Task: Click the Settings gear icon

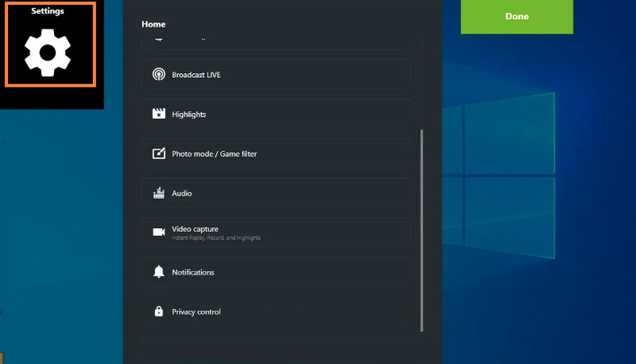Action: click(48, 52)
